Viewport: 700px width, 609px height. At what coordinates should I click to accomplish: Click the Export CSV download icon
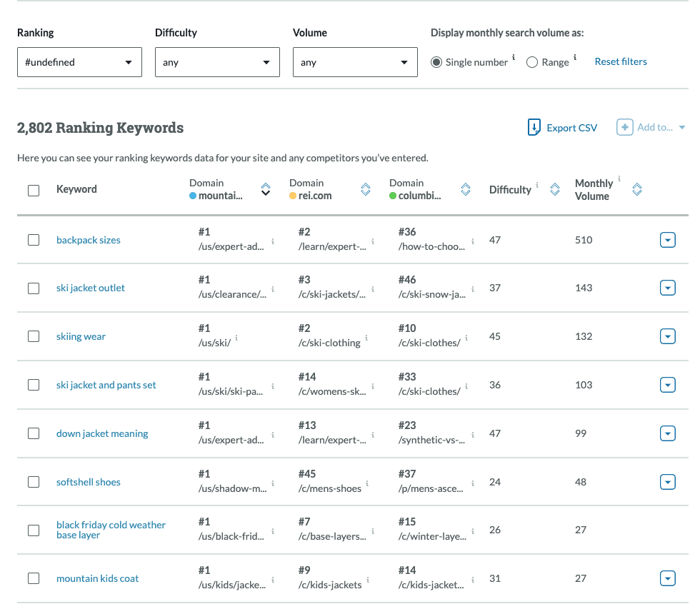click(x=534, y=128)
